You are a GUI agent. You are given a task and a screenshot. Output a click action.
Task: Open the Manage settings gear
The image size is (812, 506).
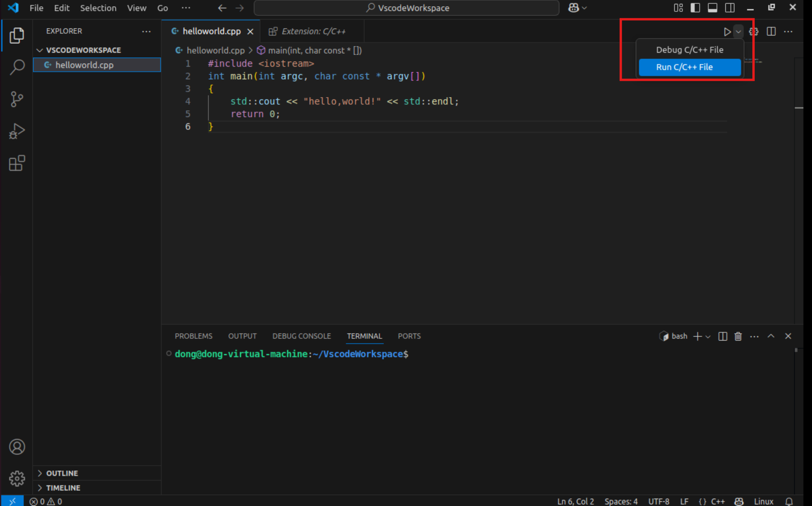pyautogui.click(x=17, y=479)
